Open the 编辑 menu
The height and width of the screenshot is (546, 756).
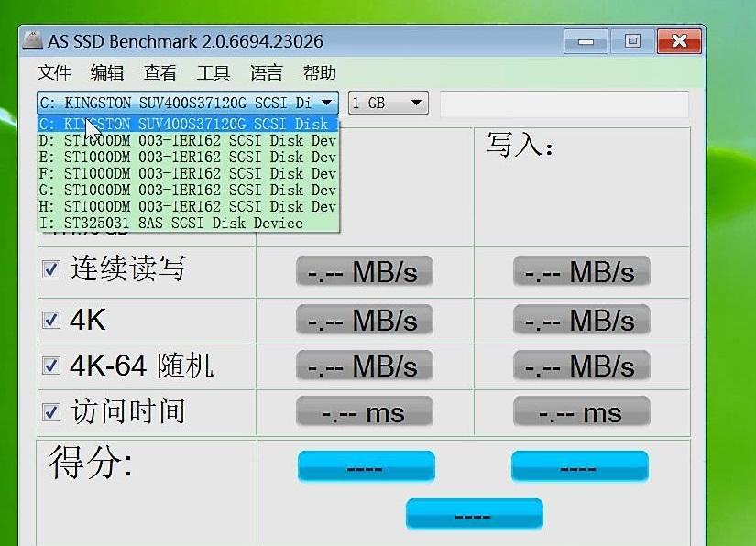click(107, 72)
